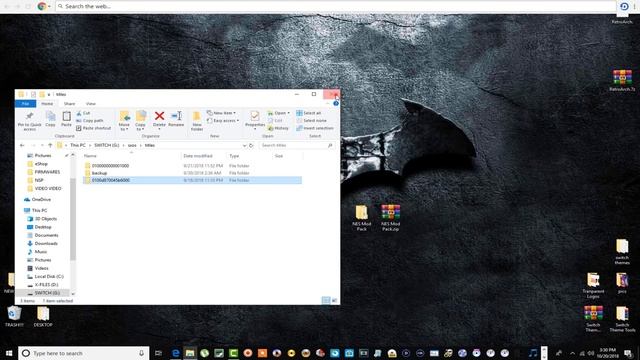Click the taskbar Type here to search box
The width and height of the screenshot is (640, 360).
[84, 353]
